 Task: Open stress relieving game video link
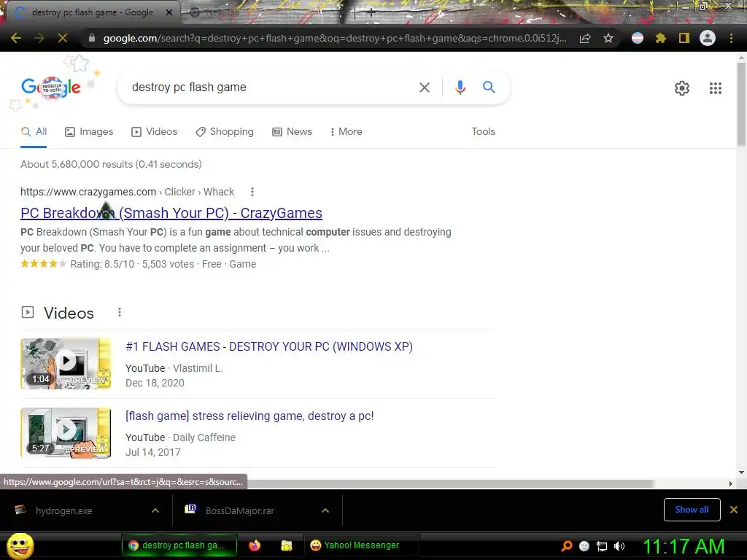(249, 416)
